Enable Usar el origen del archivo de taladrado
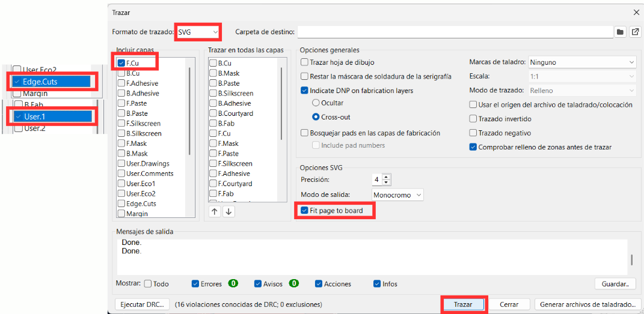 473,104
